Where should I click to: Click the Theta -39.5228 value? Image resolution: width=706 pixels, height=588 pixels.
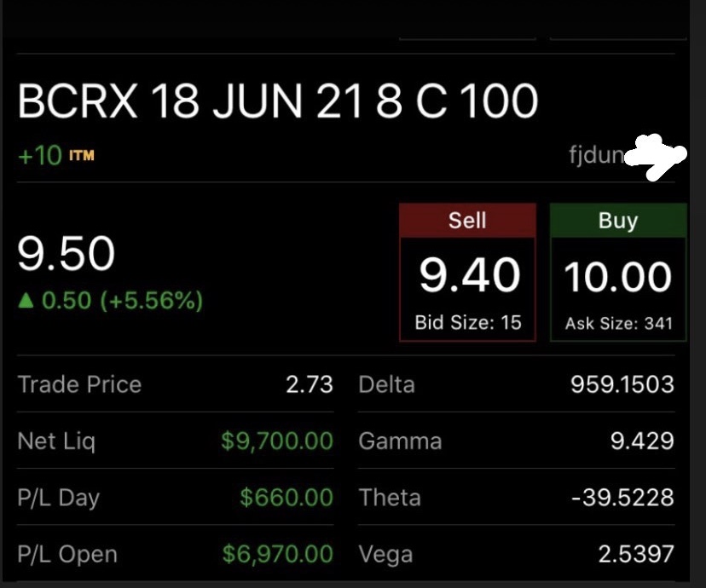622,498
